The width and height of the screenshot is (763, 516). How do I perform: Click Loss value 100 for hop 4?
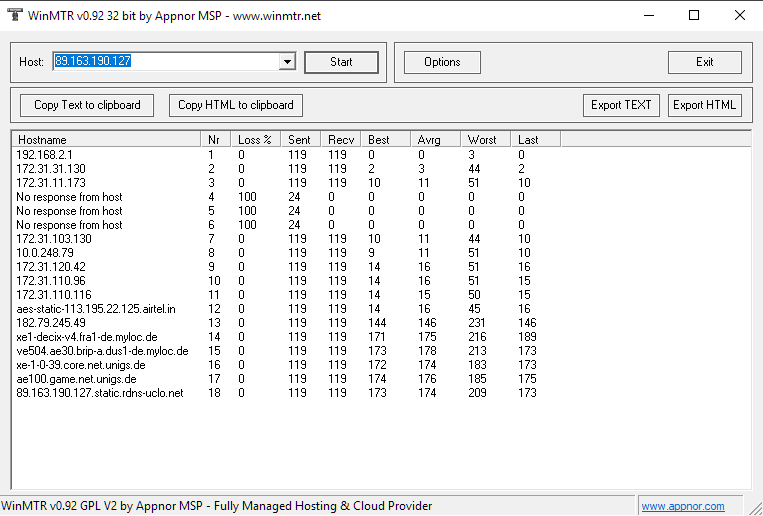(x=247, y=197)
